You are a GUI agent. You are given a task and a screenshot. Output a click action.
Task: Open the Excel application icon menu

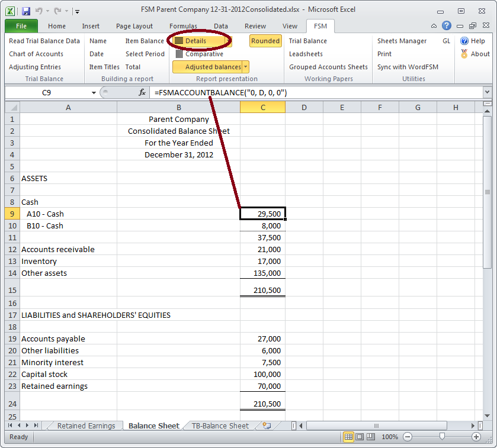10,11
